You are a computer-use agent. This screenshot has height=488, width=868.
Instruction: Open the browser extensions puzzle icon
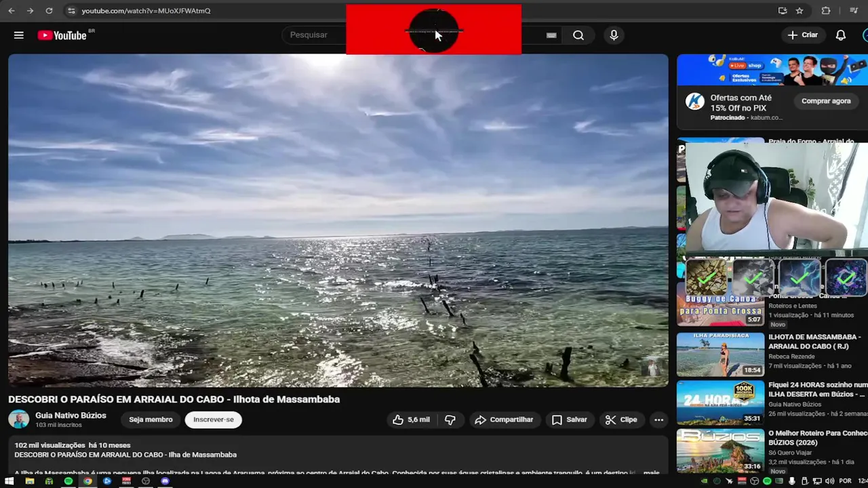825,11
